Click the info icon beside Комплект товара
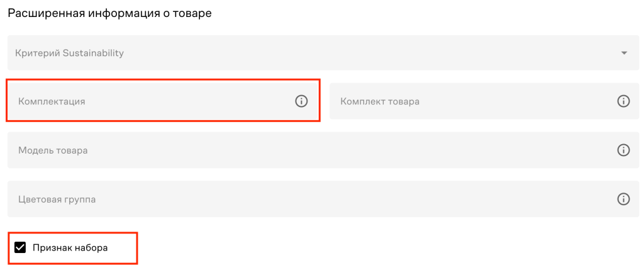644x275 pixels. pyautogui.click(x=623, y=101)
